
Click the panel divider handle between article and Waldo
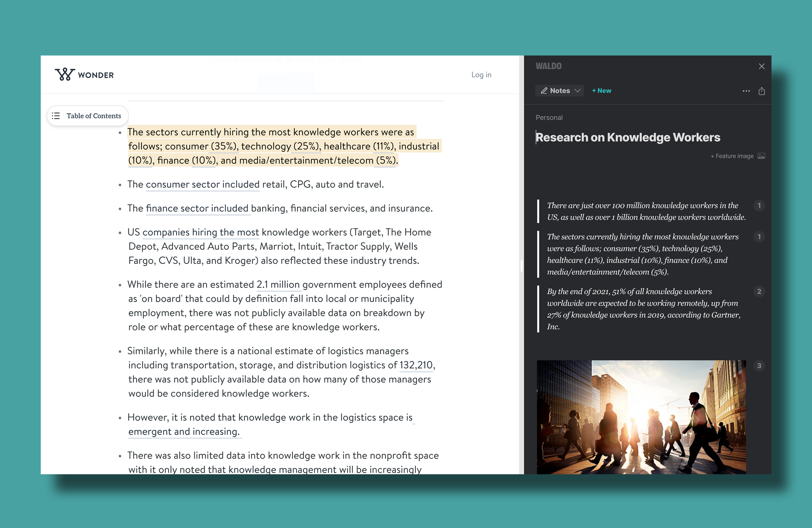coord(521,265)
